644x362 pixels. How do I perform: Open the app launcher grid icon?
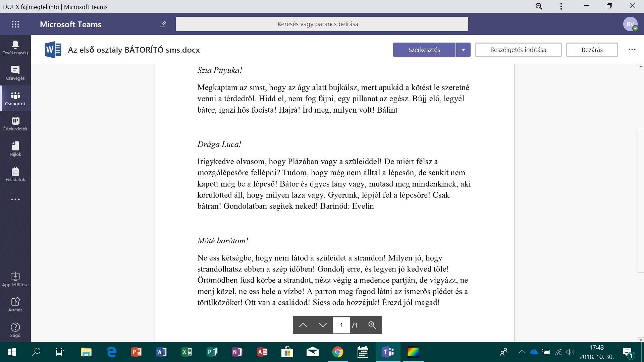click(x=15, y=24)
